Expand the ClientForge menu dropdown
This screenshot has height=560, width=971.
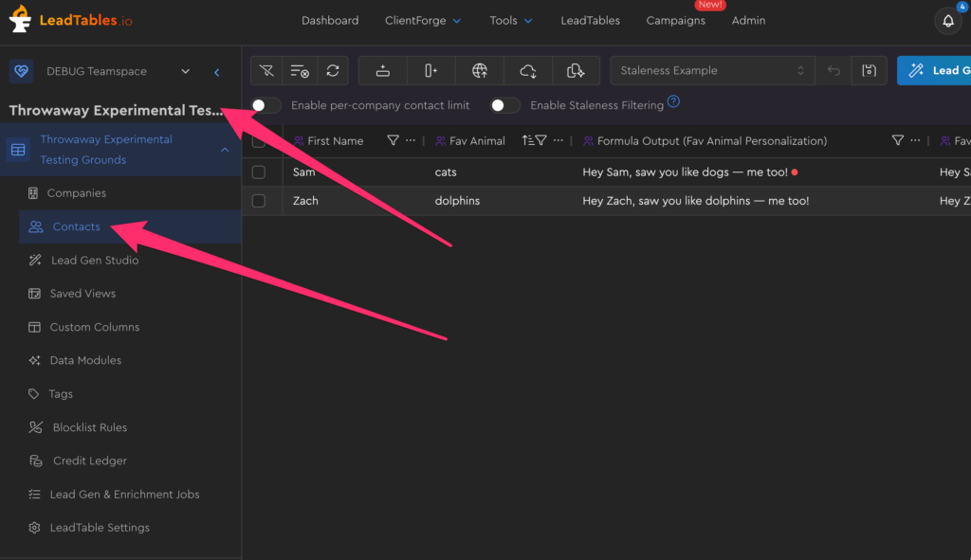click(423, 21)
